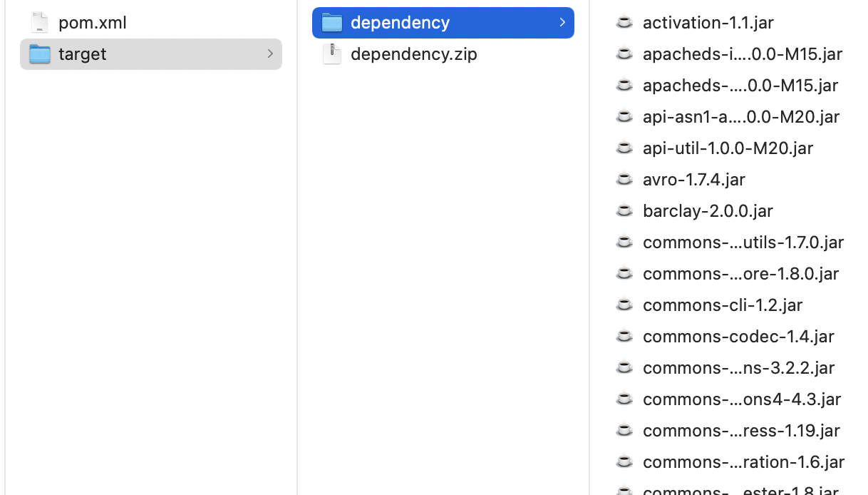Expand the dependency folder chevron
The width and height of the screenshot is (868, 495).
[x=562, y=23]
